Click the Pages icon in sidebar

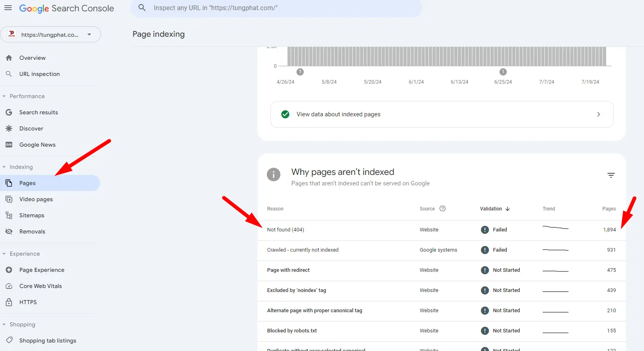click(9, 183)
